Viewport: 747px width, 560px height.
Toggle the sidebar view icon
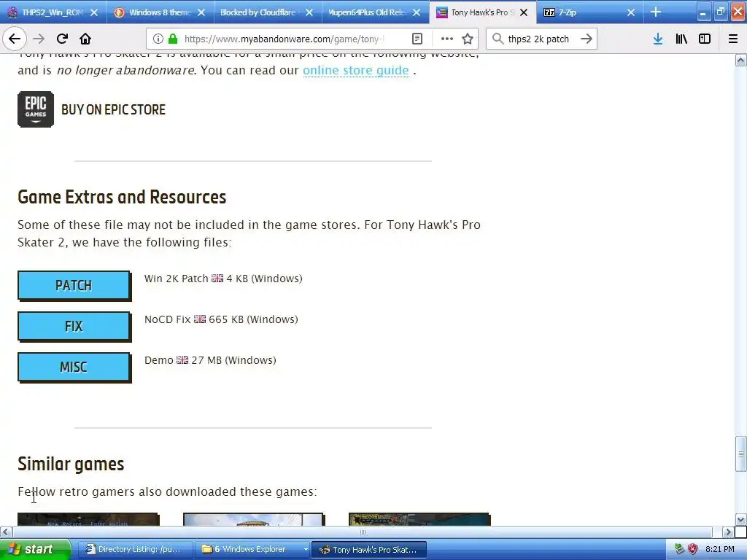pyautogui.click(x=705, y=39)
